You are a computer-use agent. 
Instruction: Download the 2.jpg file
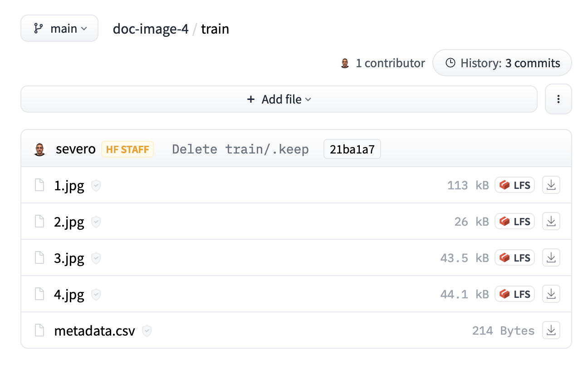(551, 222)
